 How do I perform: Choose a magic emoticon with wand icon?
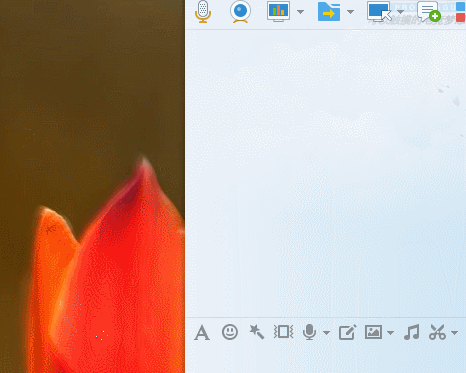coord(257,332)
